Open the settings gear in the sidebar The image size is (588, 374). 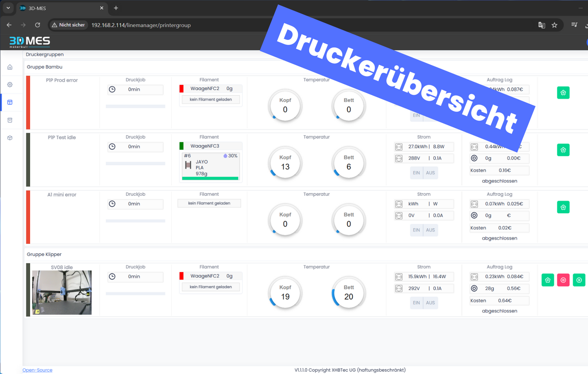tap(10, 85)
